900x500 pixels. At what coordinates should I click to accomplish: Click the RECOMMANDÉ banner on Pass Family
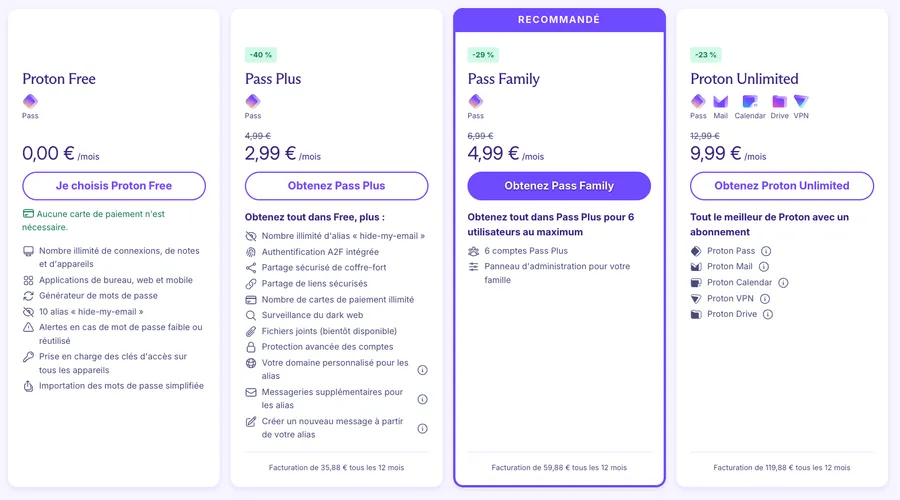click(559, 20)
